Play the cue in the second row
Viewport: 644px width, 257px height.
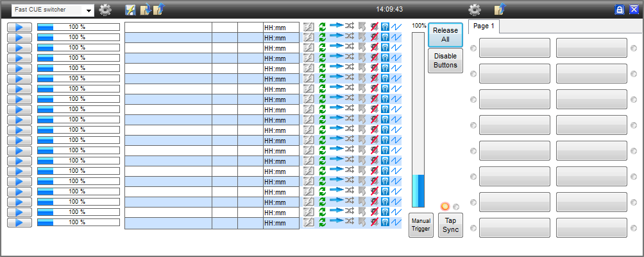click(x=19, y=37)
